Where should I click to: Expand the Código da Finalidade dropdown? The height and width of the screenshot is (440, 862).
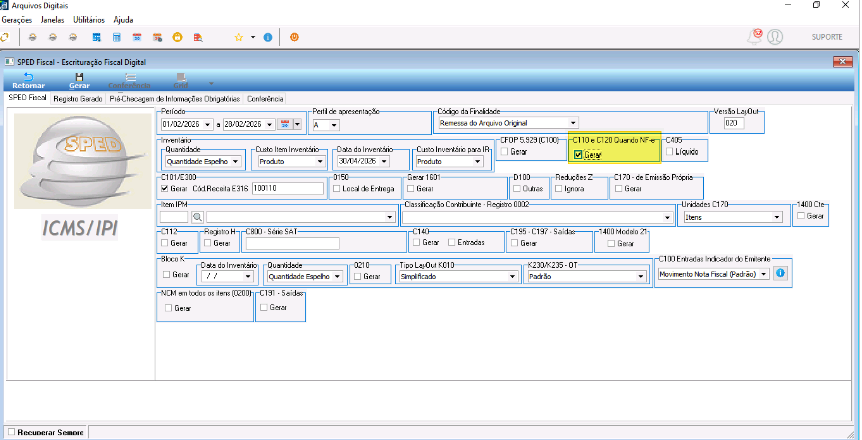[573, 123]
